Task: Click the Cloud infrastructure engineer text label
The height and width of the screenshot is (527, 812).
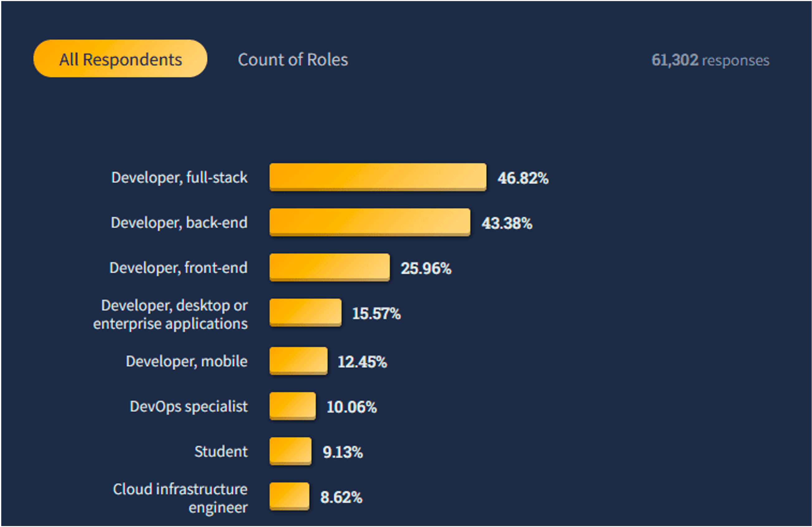Action: coord(180,498)
